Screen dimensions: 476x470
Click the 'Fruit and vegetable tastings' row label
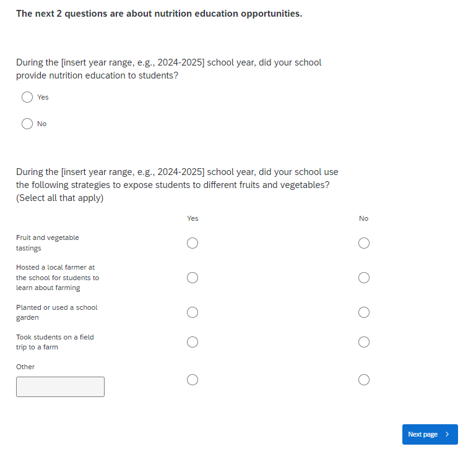tap(48, 242)
